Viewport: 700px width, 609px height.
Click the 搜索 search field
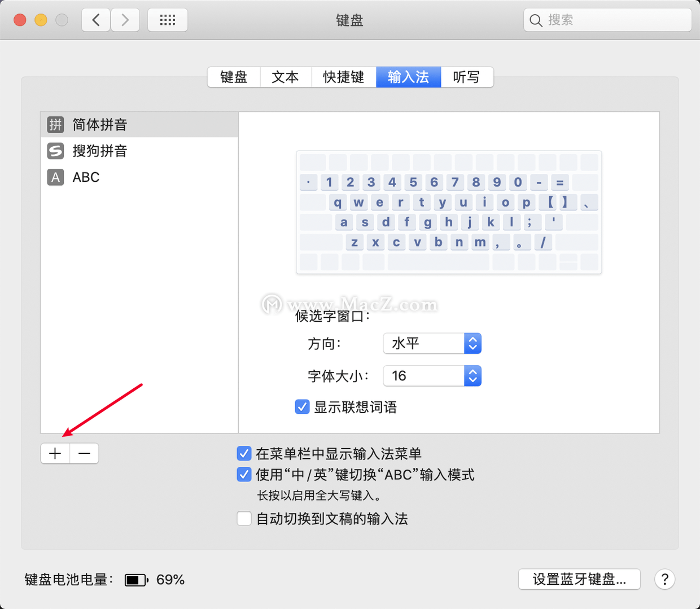[x=613, y=20]
